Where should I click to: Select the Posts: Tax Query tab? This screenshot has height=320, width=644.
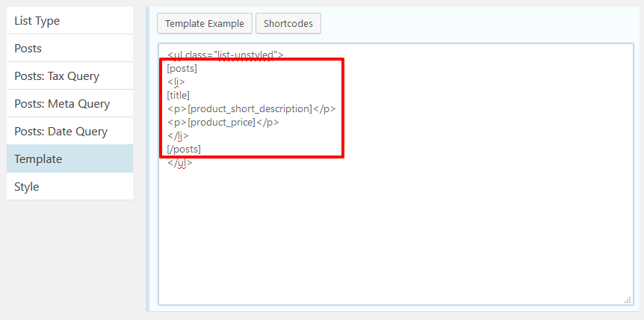click(x=69, y=76)
